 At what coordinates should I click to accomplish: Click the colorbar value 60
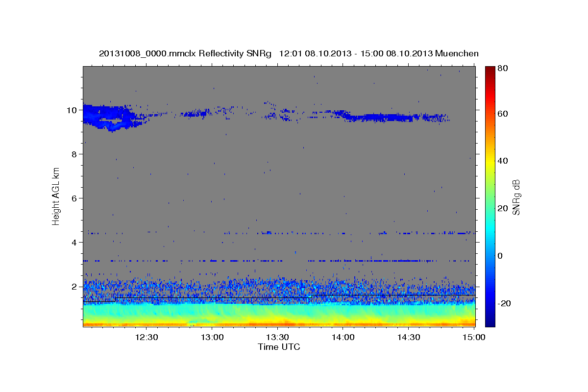coord(504,114)
